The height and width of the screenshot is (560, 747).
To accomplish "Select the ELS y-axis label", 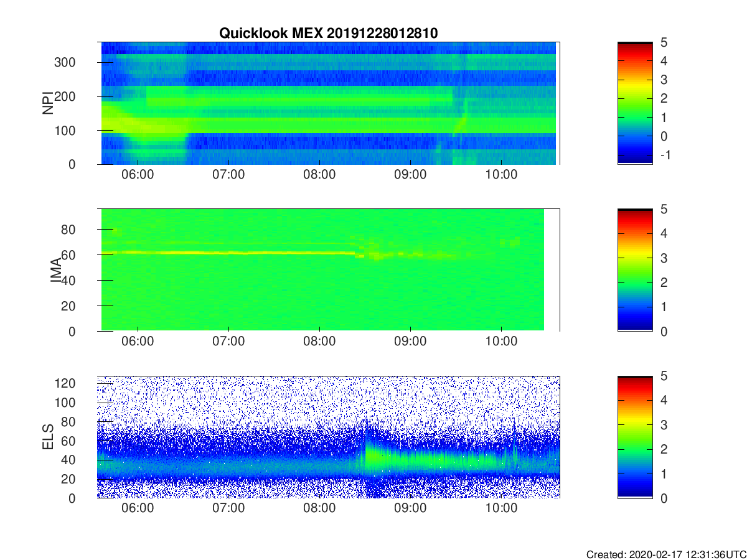I will [48, 437].
